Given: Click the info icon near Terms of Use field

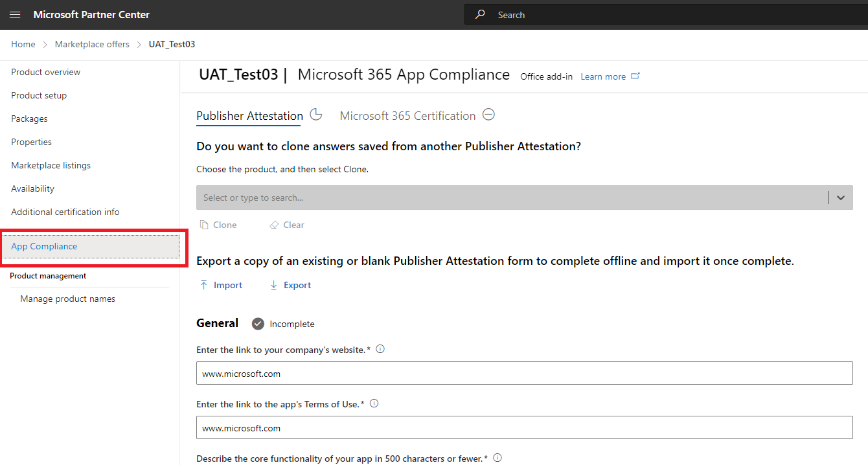Looking at the screenshot, I should (x=374, y=403).
